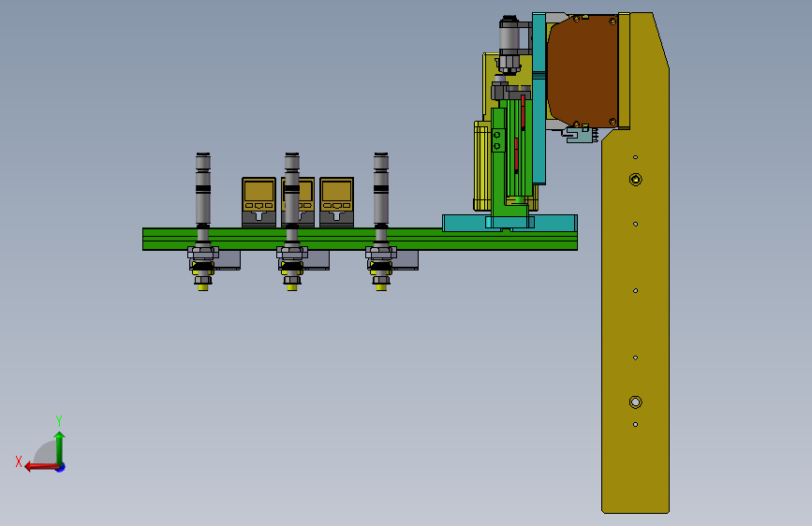Select the rightmost yellow nozzle tip under beam

pyautogui.click(x=381, y=287)
